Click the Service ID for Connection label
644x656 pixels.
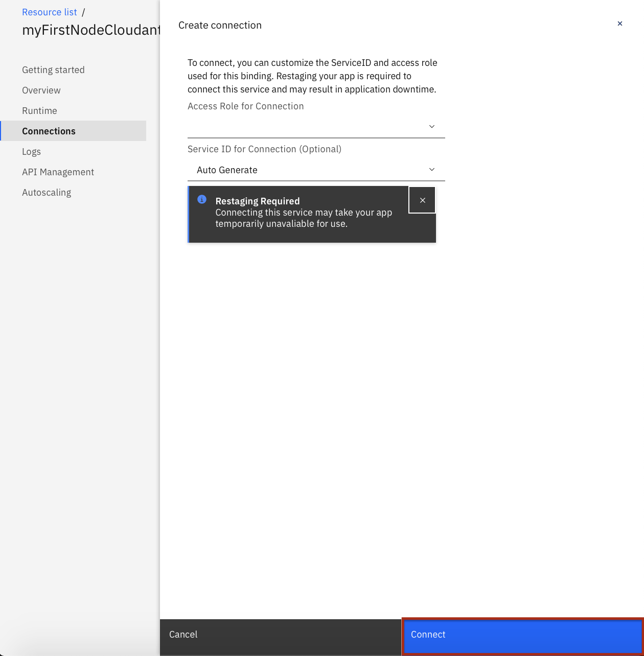pyautogui.click(x=264, y=149)
